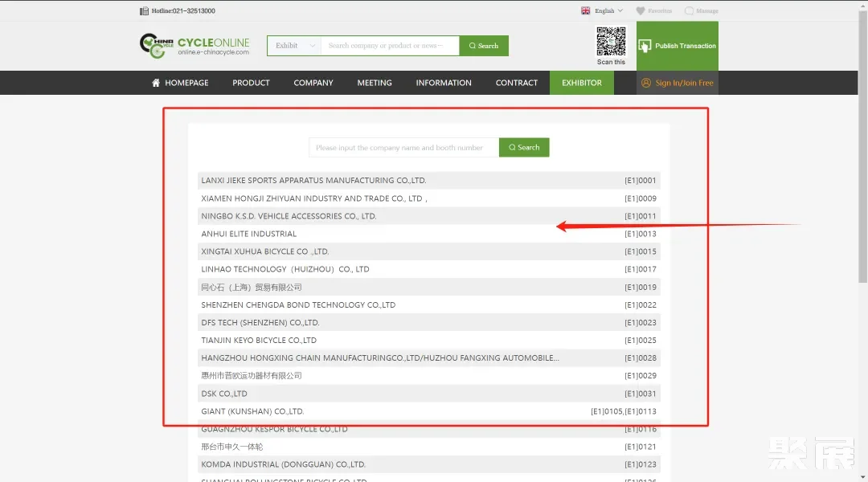Click the header green Search button
The height and width of the screenshot is (482, 868).
[x=484, y=46]
